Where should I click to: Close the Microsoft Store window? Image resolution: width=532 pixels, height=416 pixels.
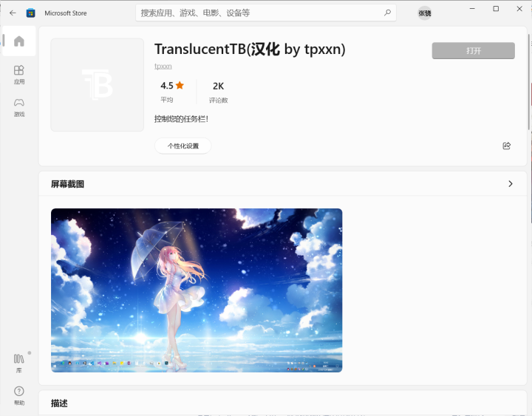point(519,8)
